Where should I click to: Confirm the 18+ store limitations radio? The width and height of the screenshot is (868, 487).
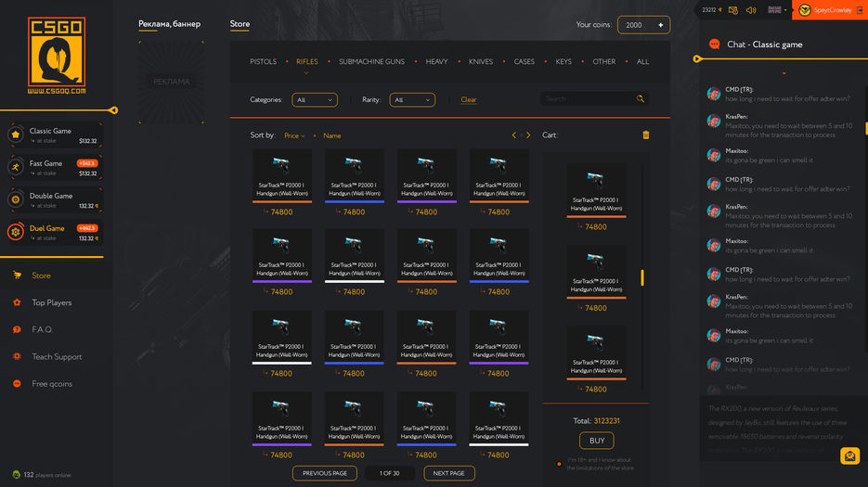pos(559,464)
